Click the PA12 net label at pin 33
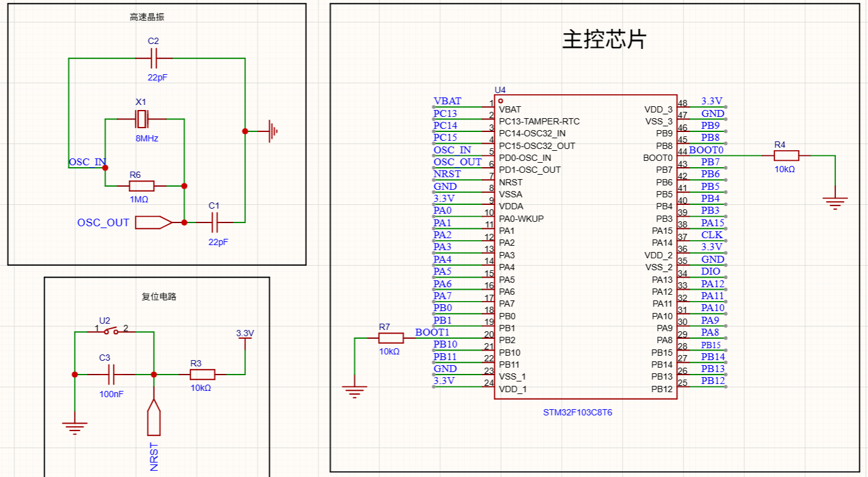868x477 pixels. pyautogui.click(x=713, y=284)
